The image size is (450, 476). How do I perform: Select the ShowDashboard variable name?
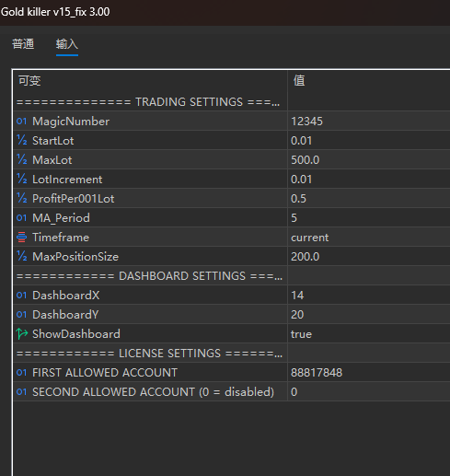pyautogui.click(x=76, y=334)
